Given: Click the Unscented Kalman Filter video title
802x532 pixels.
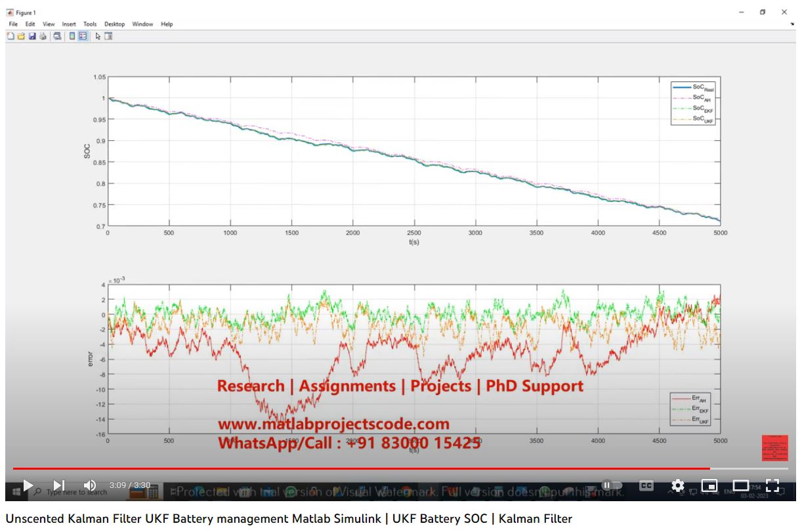Looking at the screenshot, I should [x=289, y=519].
